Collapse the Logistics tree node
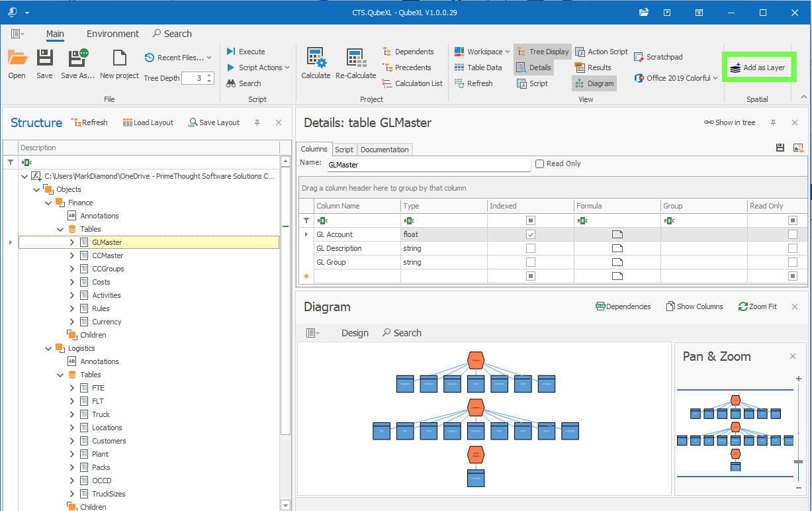 pos(48,348)
